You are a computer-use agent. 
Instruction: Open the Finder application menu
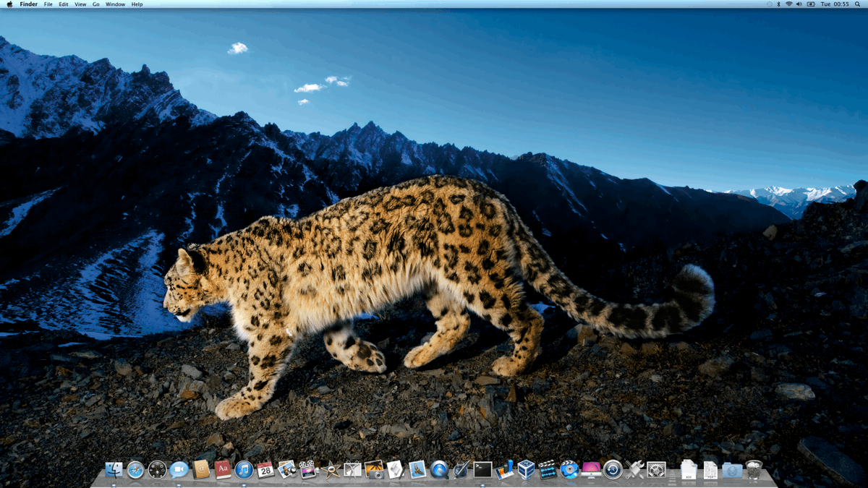click(x=28, y=4)
